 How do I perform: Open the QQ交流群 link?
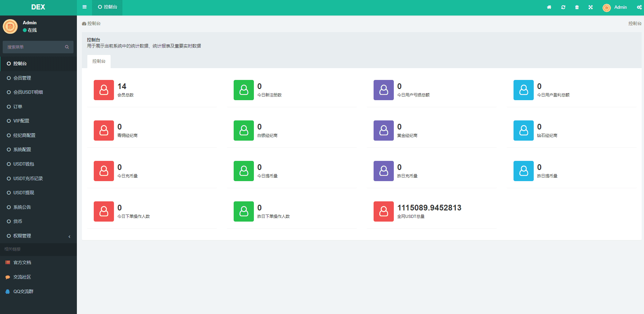pyautogui.click(x=23, y=291)
